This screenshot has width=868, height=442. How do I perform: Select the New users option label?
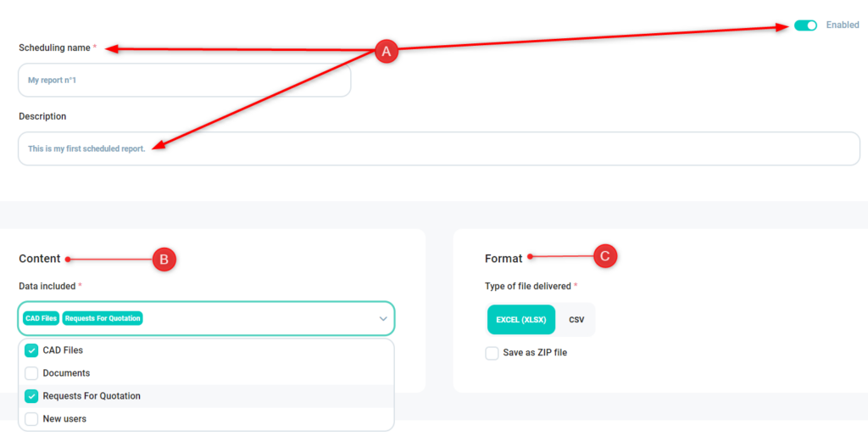click(x=64, y=419)
